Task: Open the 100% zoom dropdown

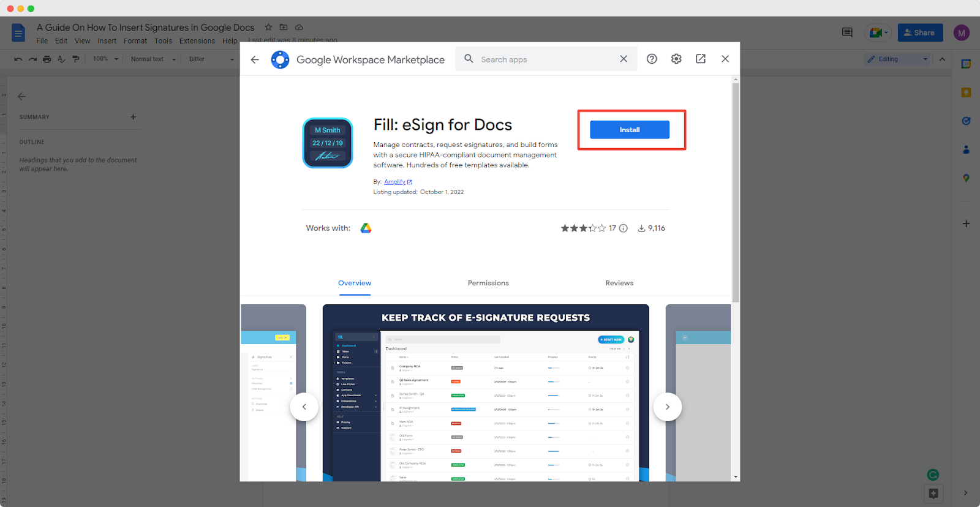Action: pyautogui.click(x=105, y=59)
